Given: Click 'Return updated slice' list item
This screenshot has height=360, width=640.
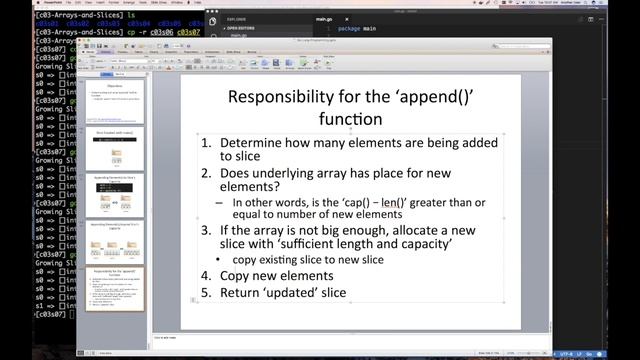Looking at the screenshot, I should [x=283, y=293].
